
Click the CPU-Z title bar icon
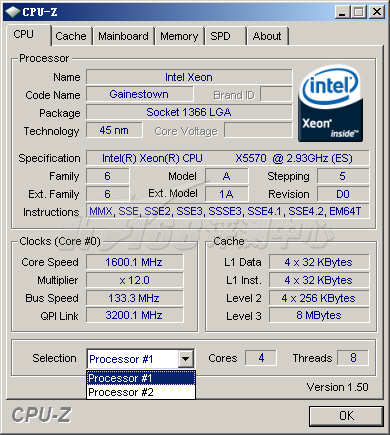point(13,12)
